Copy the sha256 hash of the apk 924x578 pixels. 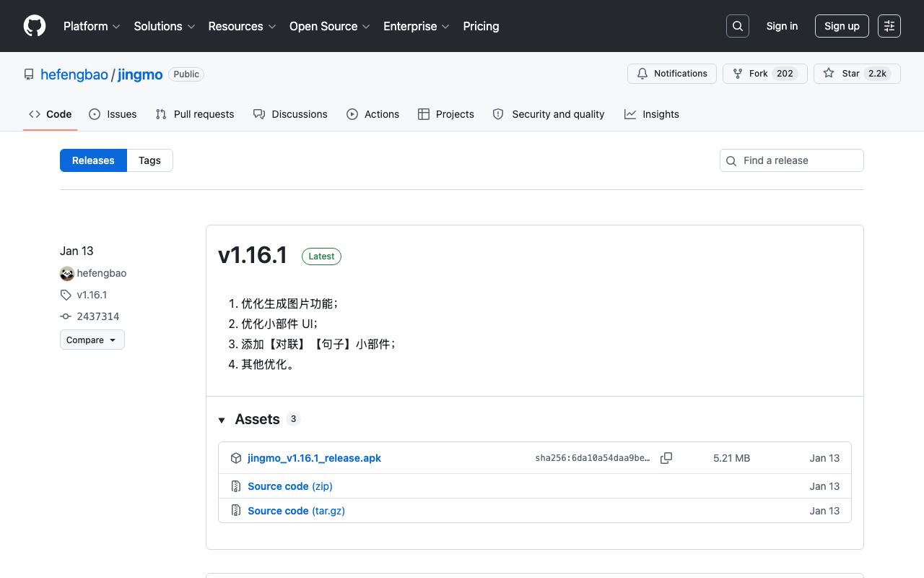tap(666, 458)
